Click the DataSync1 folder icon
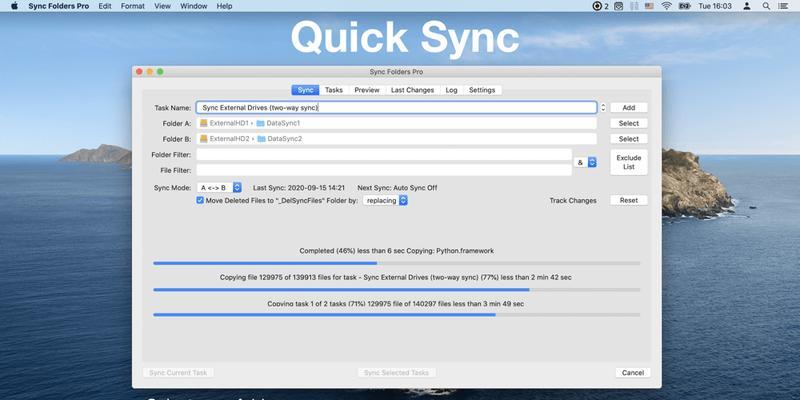800x400 pixels. tap(260, 123)
